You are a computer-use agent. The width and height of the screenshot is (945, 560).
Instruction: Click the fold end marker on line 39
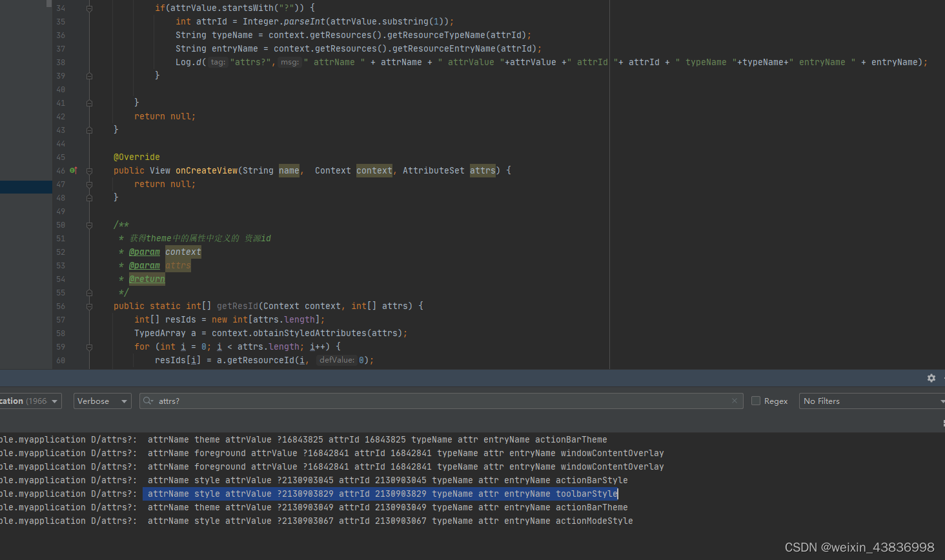tap(89, 76)
